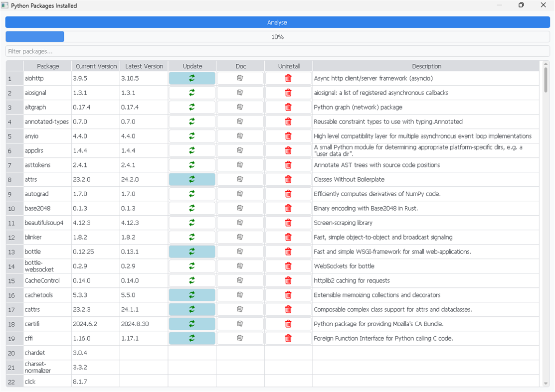This screenshot has height=392, width=555.
Task: Open documentation for beautifulsoup4
Action: [x=240, y=223]
